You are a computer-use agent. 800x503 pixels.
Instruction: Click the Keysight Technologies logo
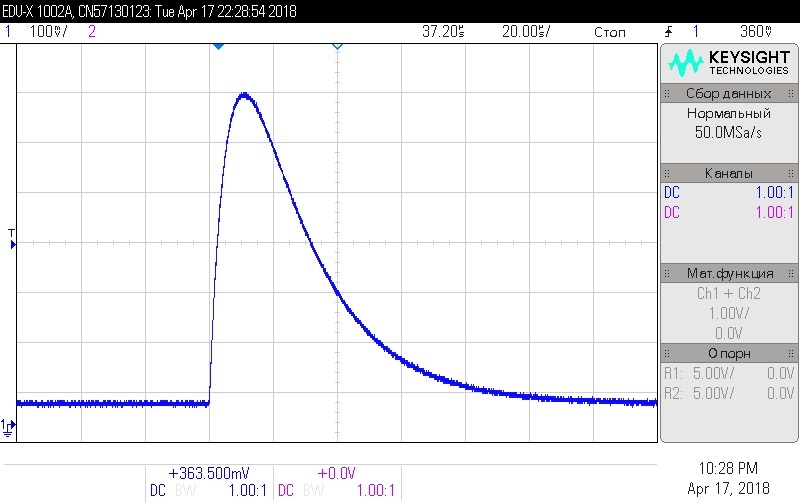[729, 65]
